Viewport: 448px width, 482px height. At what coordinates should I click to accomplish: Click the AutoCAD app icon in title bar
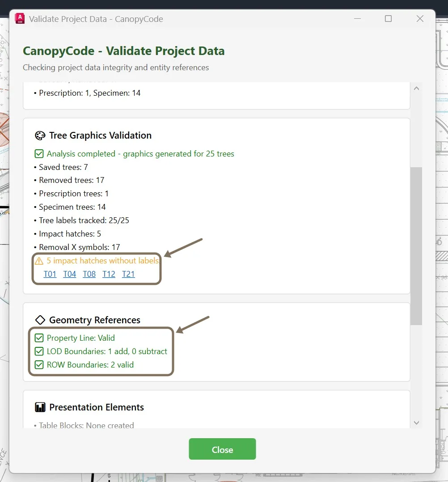pos(20,18)
